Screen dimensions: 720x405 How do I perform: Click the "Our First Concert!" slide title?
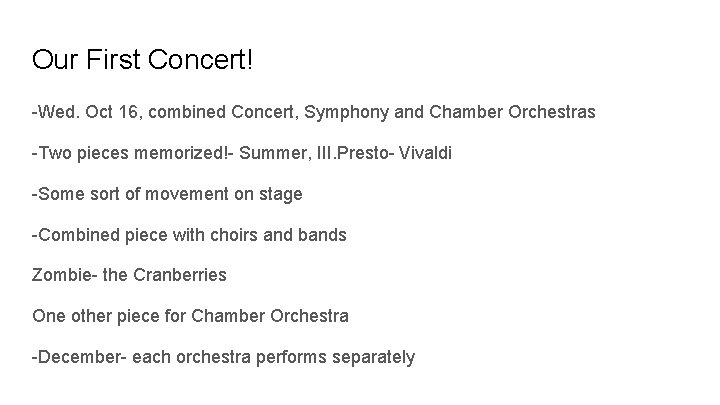click(143, 60)
